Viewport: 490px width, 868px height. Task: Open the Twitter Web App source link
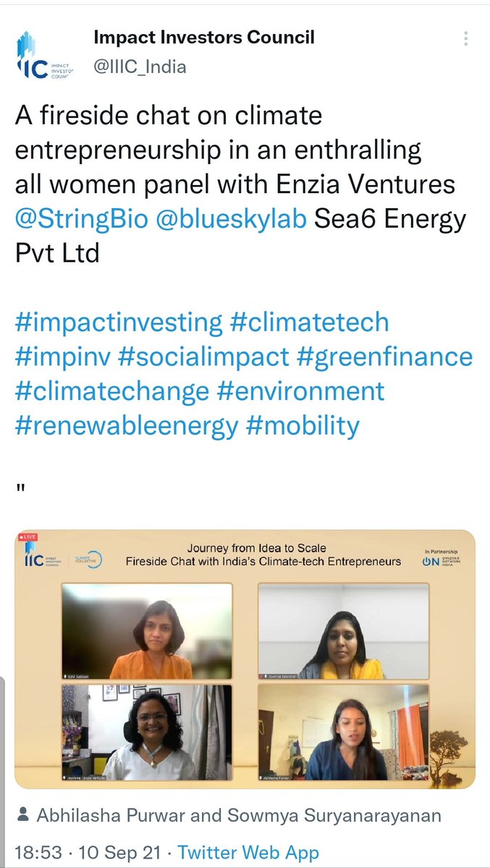pyautogui.click(x=248, y=852)
